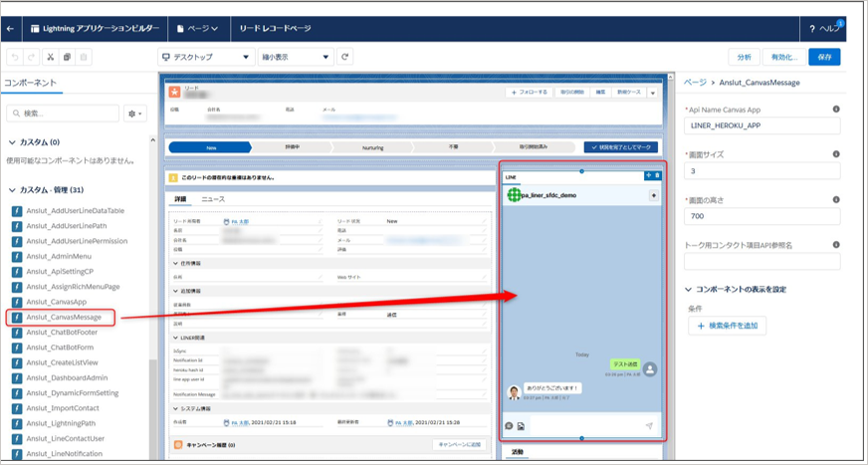
Task: Select the 活動 tab
Action: pyautogui.click(x=517, y=452)
